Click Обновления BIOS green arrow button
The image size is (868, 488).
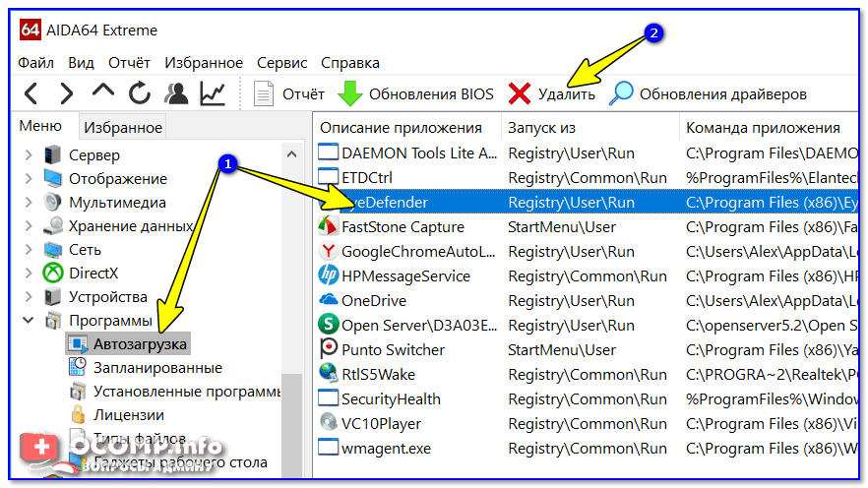point(415,93)
